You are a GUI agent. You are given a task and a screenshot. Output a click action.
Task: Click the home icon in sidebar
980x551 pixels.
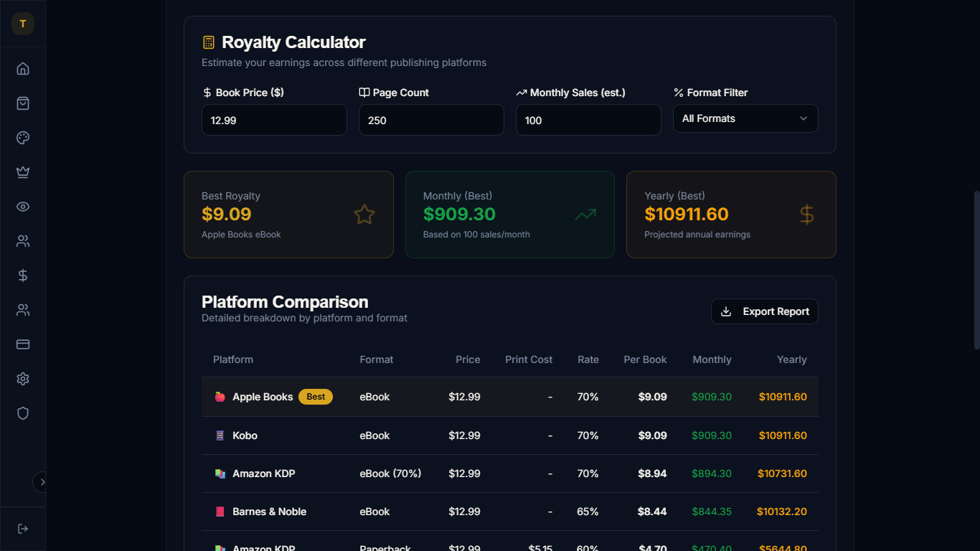[23, 69]
